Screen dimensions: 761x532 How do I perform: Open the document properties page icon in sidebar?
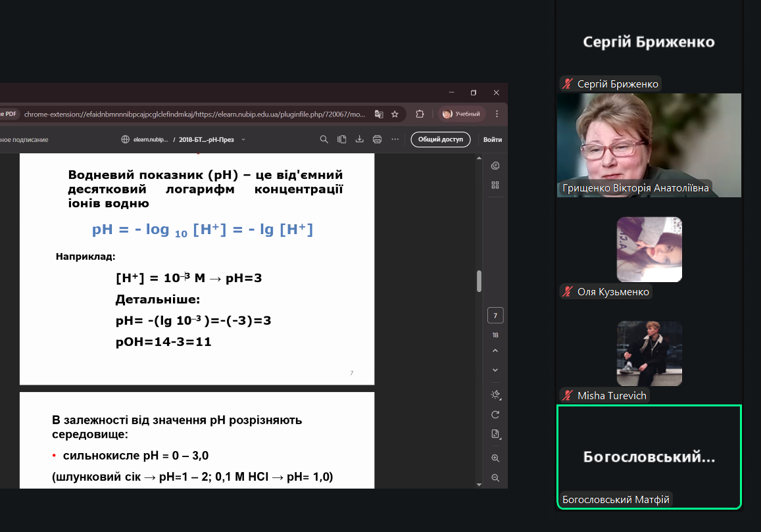[x=495, y=434]
